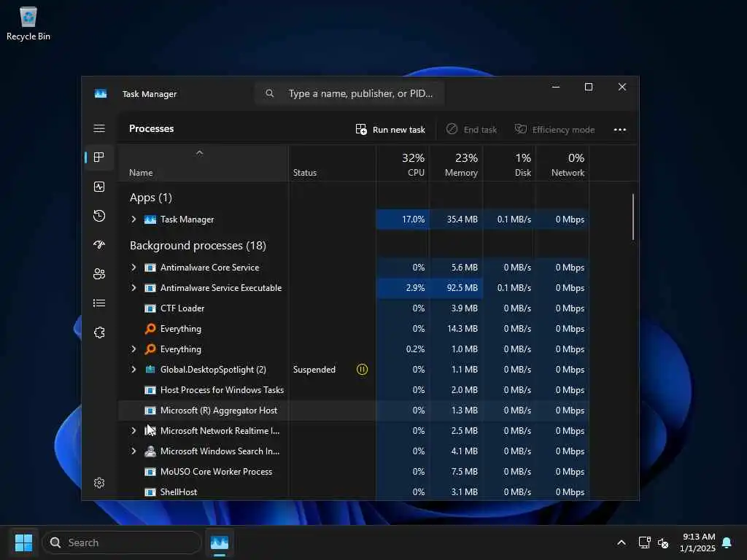This screenshot has height=560, width=747.
Task: Open the Windows Start button
Action: coord(23,542)
